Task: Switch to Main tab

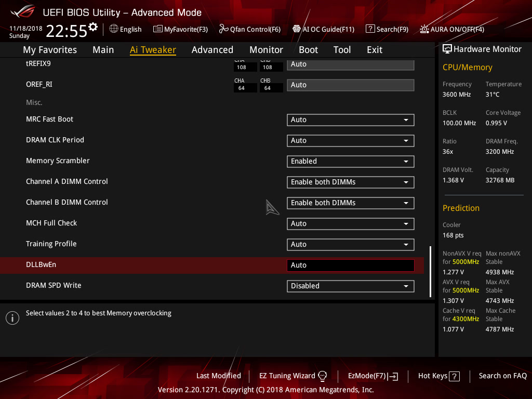Action: (103, 50)
